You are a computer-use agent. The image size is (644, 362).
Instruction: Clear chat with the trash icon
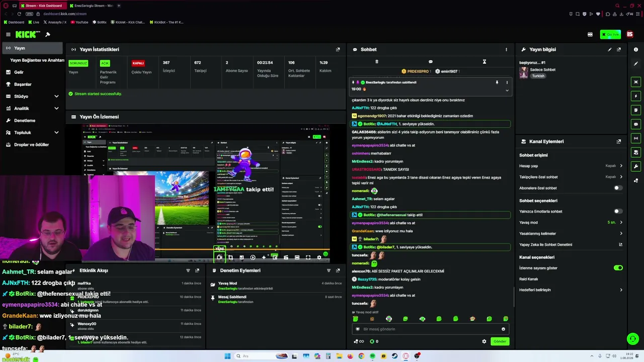pyautogui.click(x=377, y=62)
